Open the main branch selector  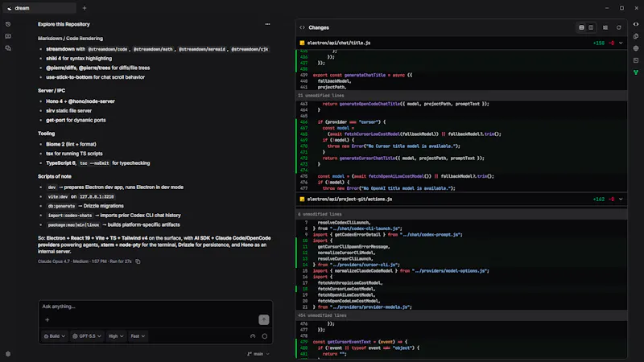[258, 354]
